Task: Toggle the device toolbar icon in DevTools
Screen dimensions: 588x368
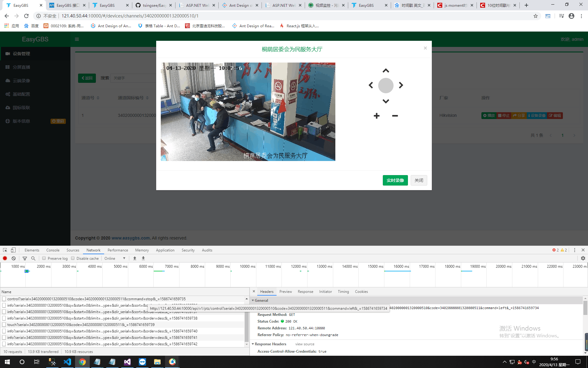Action: click(13, 250)
